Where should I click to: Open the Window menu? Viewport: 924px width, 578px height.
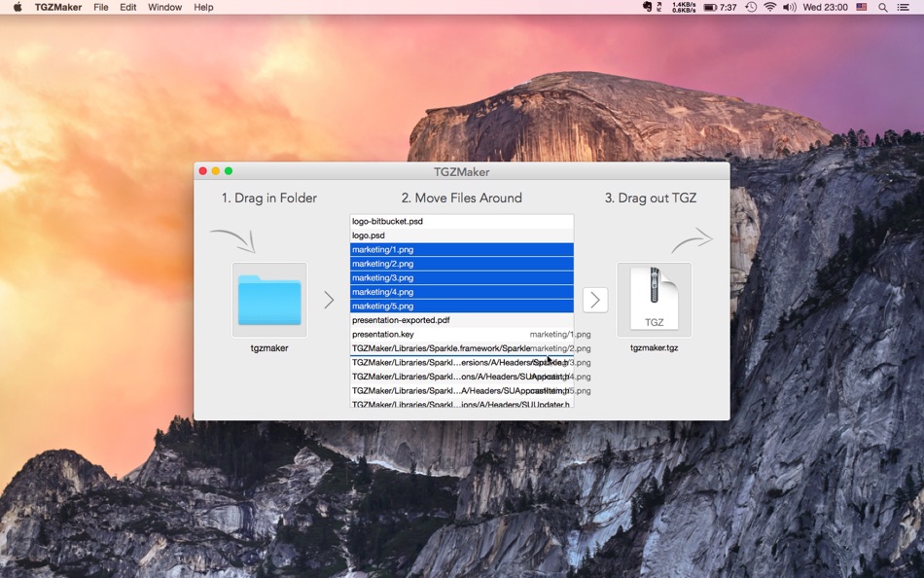[x=164, y=7]
